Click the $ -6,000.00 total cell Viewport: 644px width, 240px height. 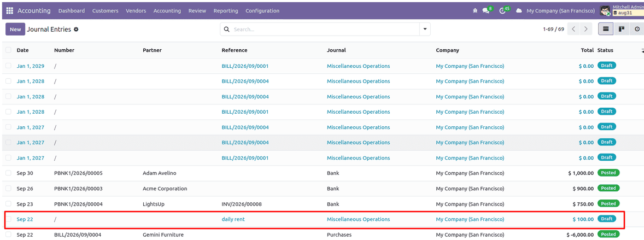point(579,235)
